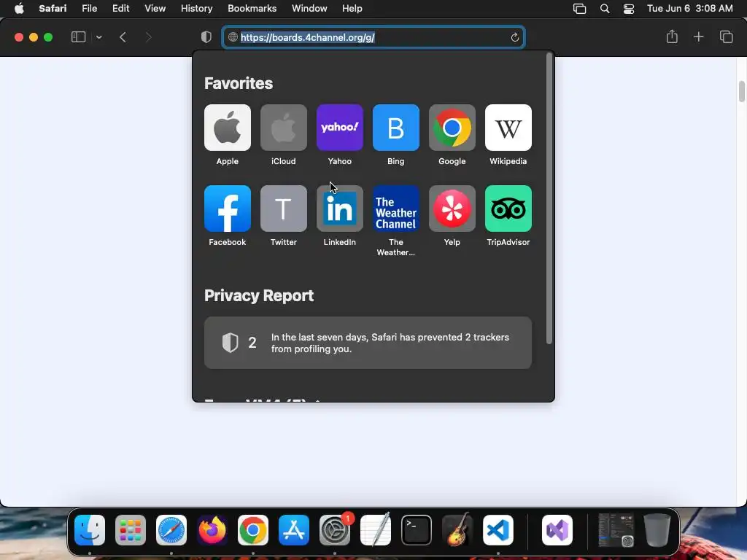
Task: Open the LinkedIn favorite
Action: point(340,209)
